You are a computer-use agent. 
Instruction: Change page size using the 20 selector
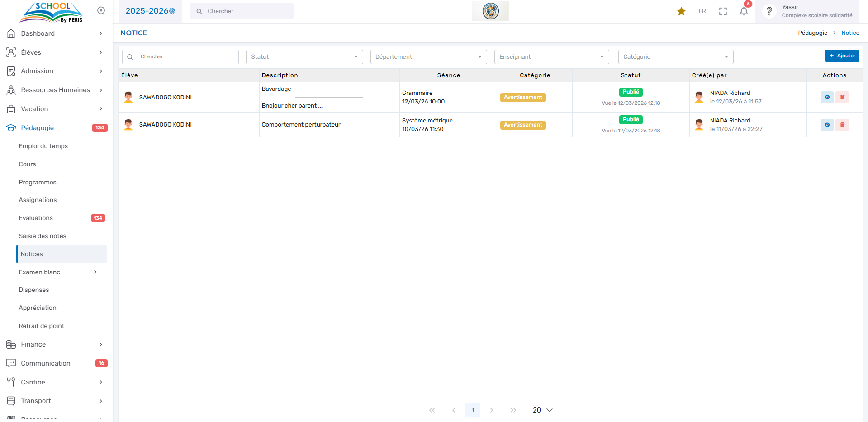541,410
